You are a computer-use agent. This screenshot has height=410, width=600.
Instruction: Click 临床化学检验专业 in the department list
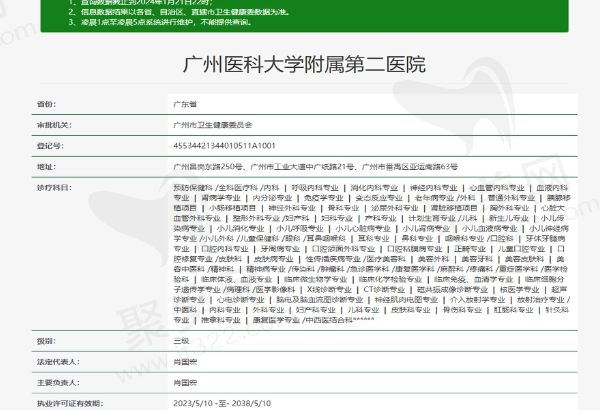pos(391,279)
